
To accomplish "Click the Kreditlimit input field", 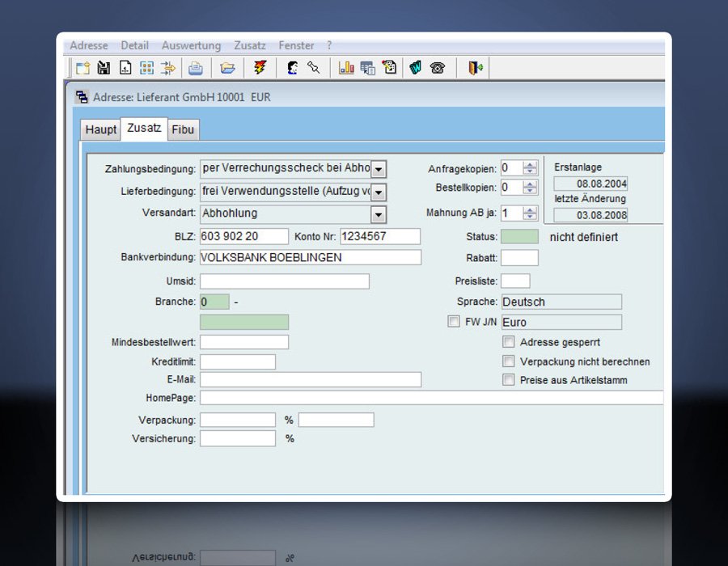I will (238, 361).
